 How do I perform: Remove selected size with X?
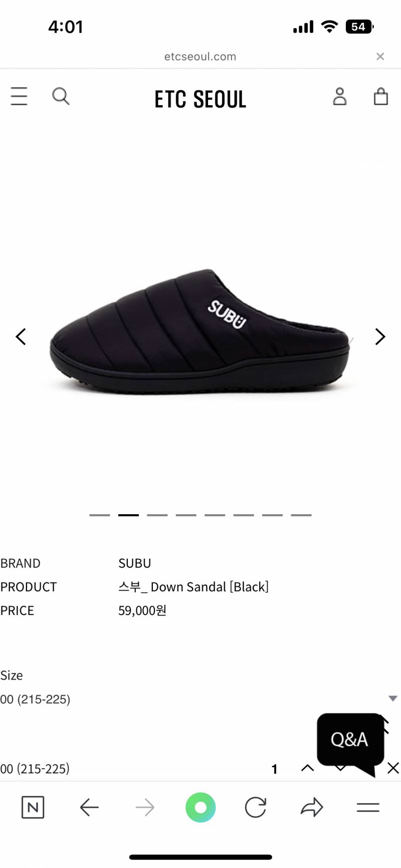point(393,768)
